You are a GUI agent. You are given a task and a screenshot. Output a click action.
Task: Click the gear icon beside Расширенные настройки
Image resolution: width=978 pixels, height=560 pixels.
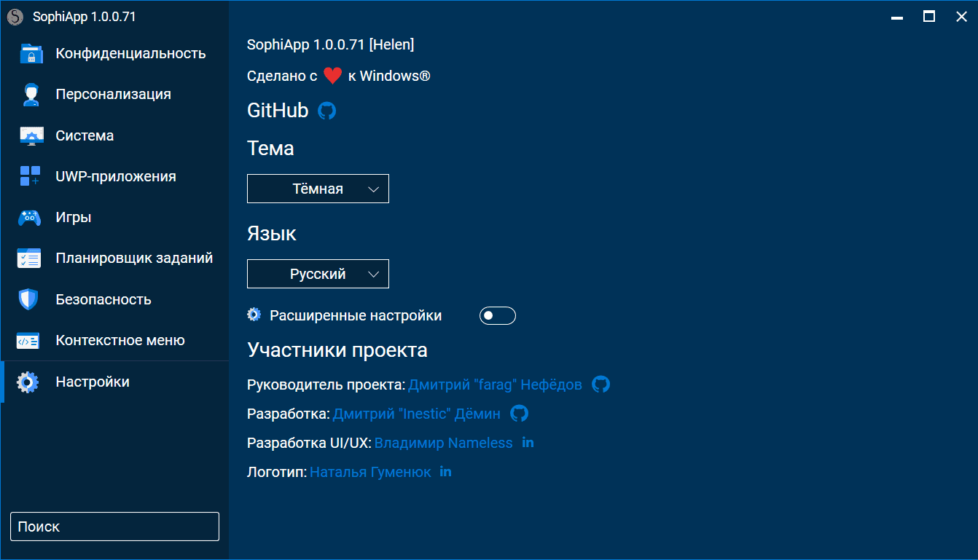254,315
